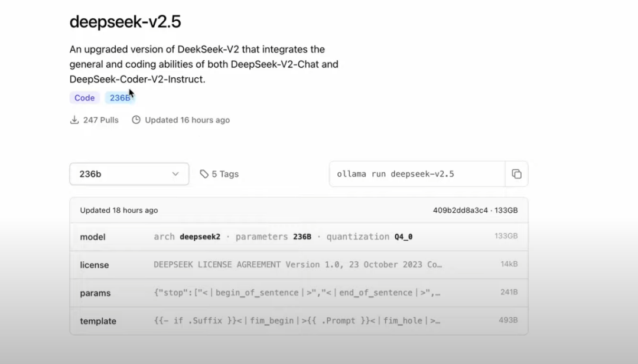Copy the ollama run command
Screen dimensions: 638x364
517,173
